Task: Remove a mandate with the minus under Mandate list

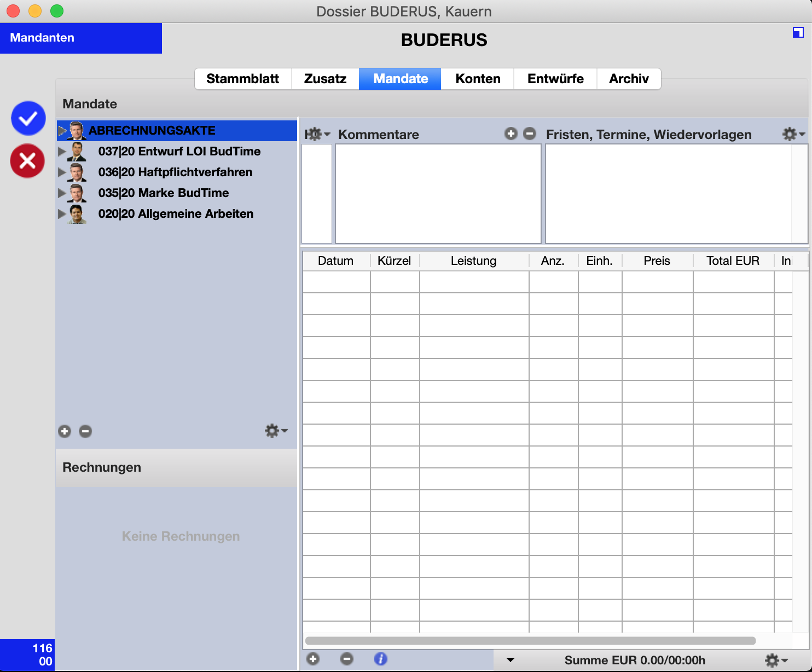Action: coord(85,431)
